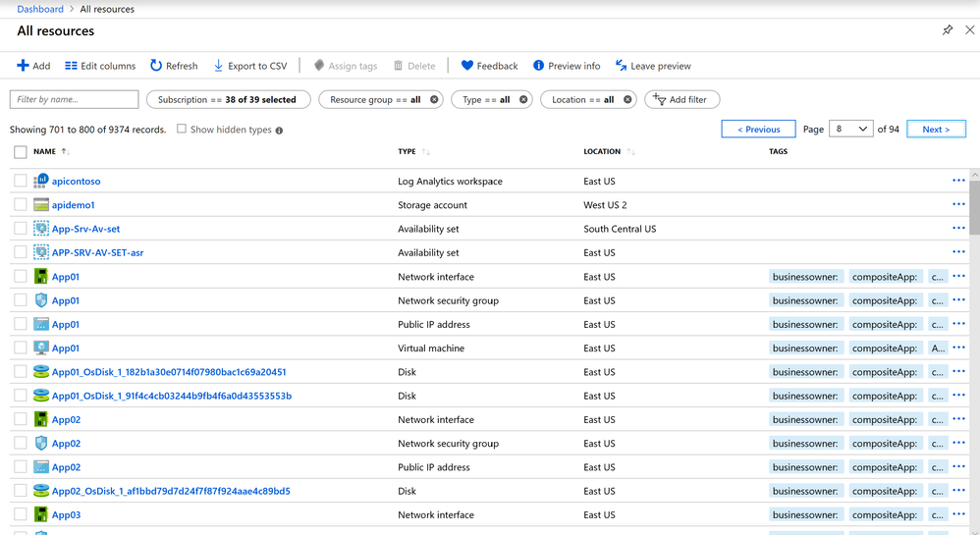
Task: Go to the Previous page
Action: point(758,129)
